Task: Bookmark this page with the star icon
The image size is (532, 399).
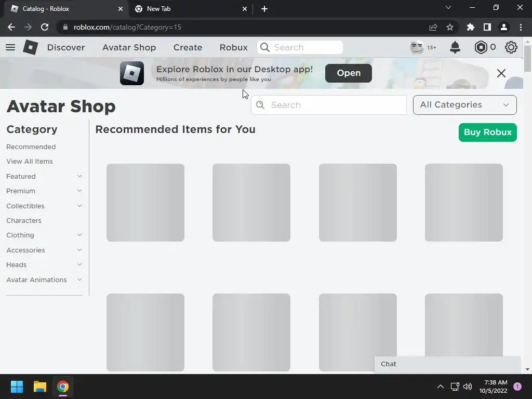Action: [x=450, y=27]
